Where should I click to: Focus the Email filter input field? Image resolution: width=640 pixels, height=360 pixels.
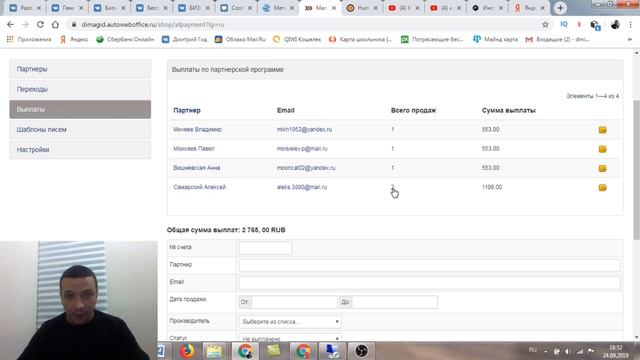point(429,282)
